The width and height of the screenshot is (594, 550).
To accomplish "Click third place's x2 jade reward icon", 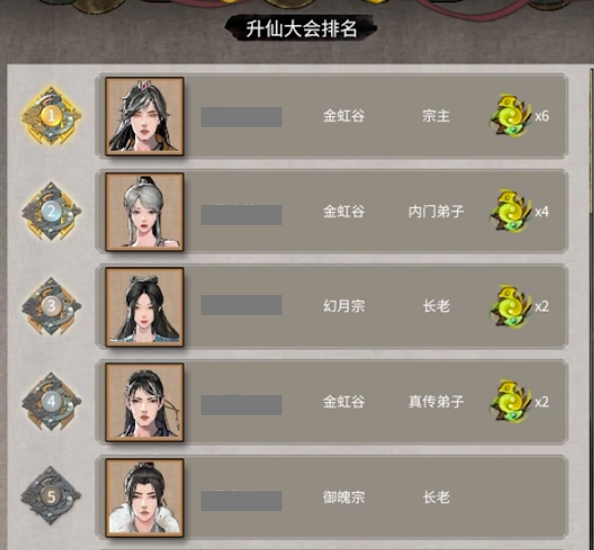I will point(510,306).
